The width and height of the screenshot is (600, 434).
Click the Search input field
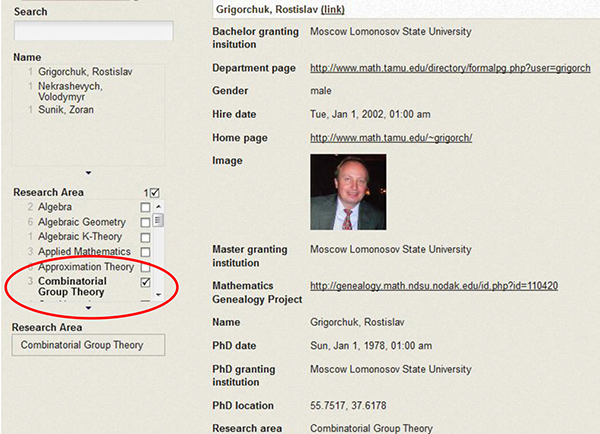pyautogui.click(x=93, y=32)
